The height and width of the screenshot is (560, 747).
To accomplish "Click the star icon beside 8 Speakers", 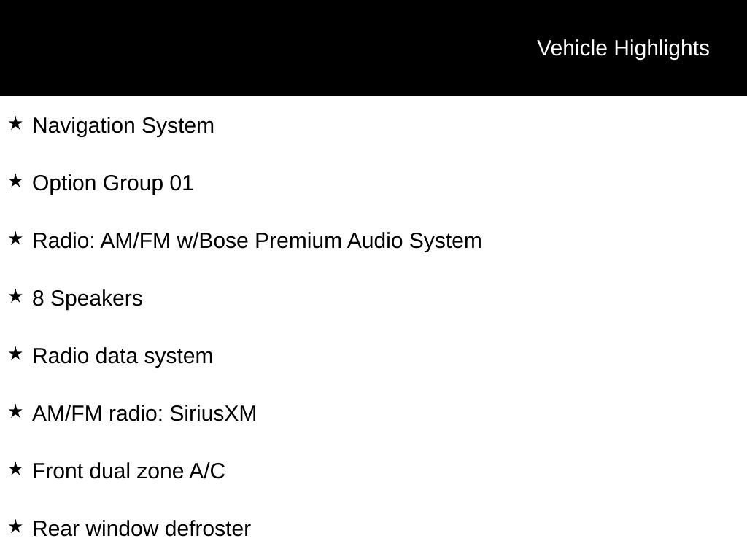I will point(15,297).
